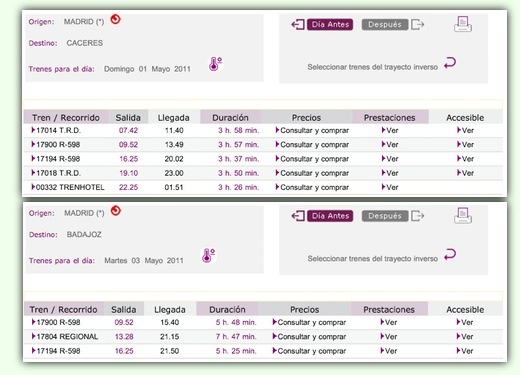This screenshot has width=520, height=375.
Task: Expand Caceres train 17900 R-598 departing 09.52
Action: [x=56, y=145]
